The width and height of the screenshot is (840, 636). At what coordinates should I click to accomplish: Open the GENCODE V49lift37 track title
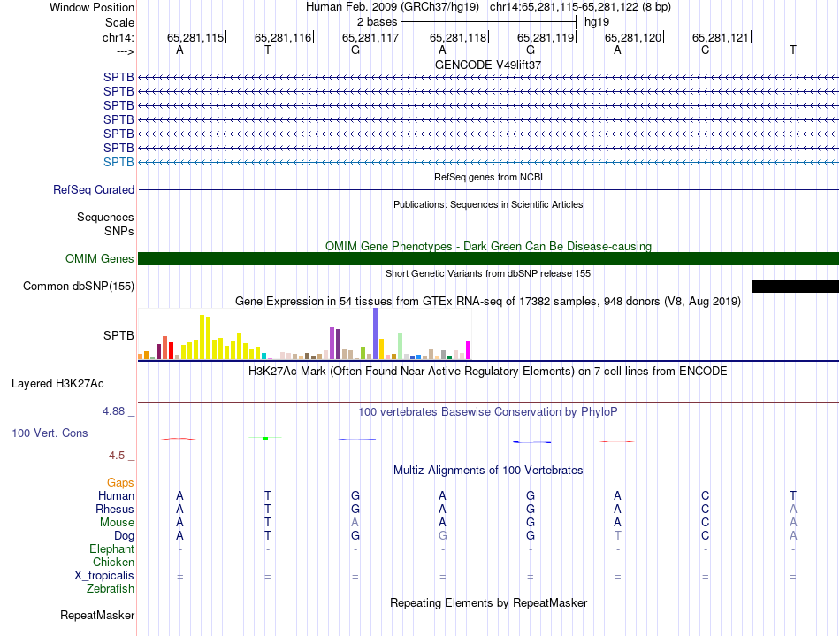click(488, 65)
